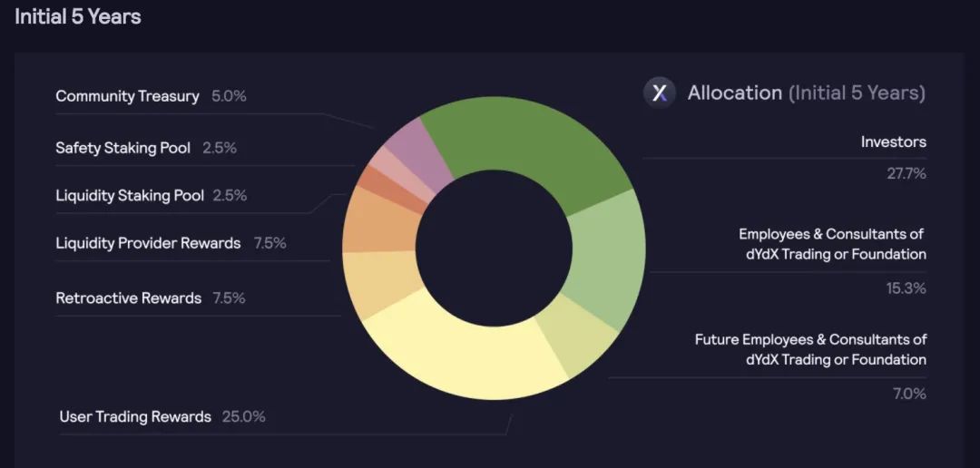Viewport: 980px width, 468px height.
Task: Click the Investors legend label
Action: [x=893, y=141]
